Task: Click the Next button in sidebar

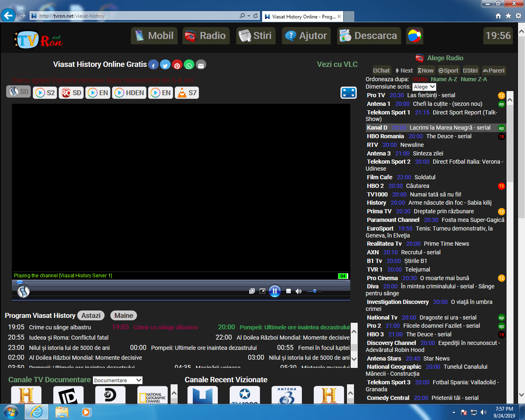Action: pyautogui.click(x=404, y=71)
